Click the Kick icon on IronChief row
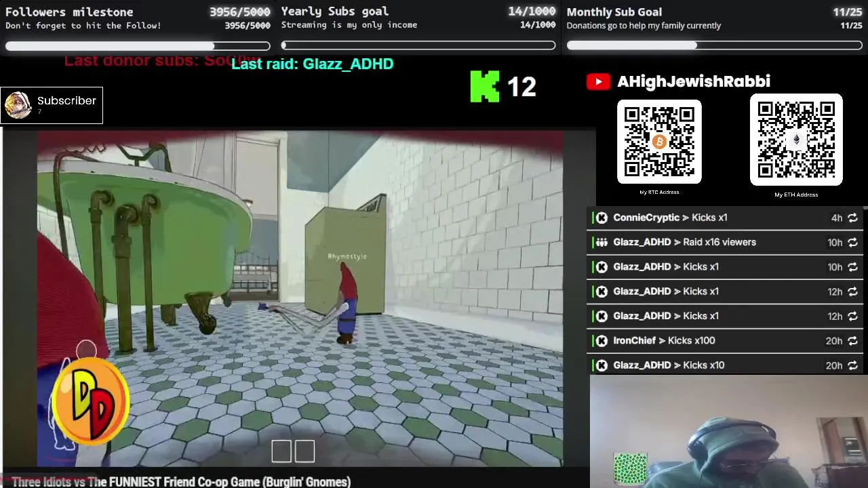This screenshot has width=868, height=488. pyautogui.click(x=601, y=341)
